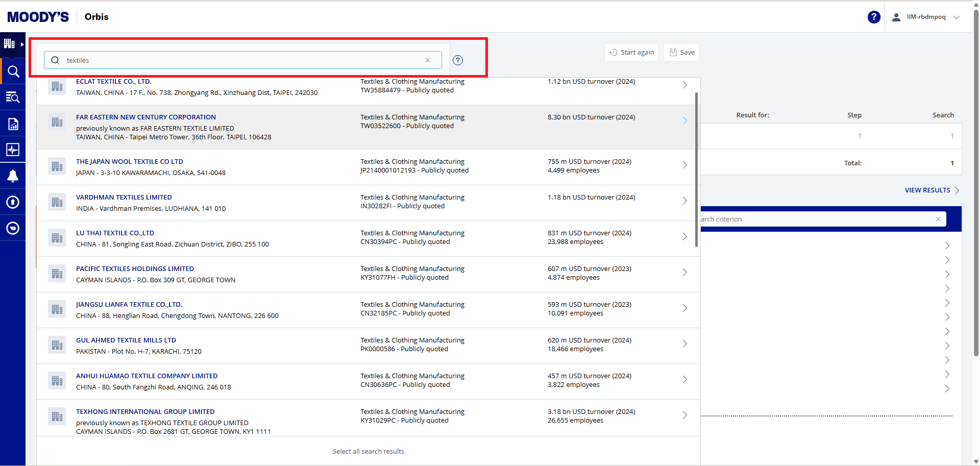980x466 pixels.
Task: Click the help icon beside the search box
Action: (458, 60)
